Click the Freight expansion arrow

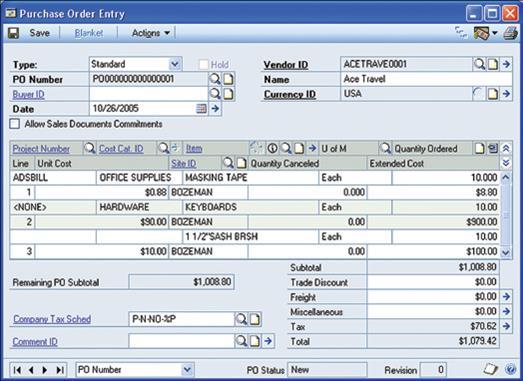(506, 296)
